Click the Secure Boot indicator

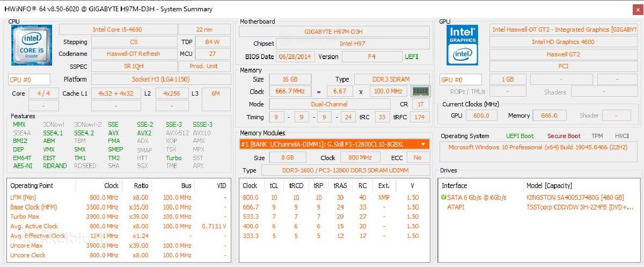tap(563, 136)
